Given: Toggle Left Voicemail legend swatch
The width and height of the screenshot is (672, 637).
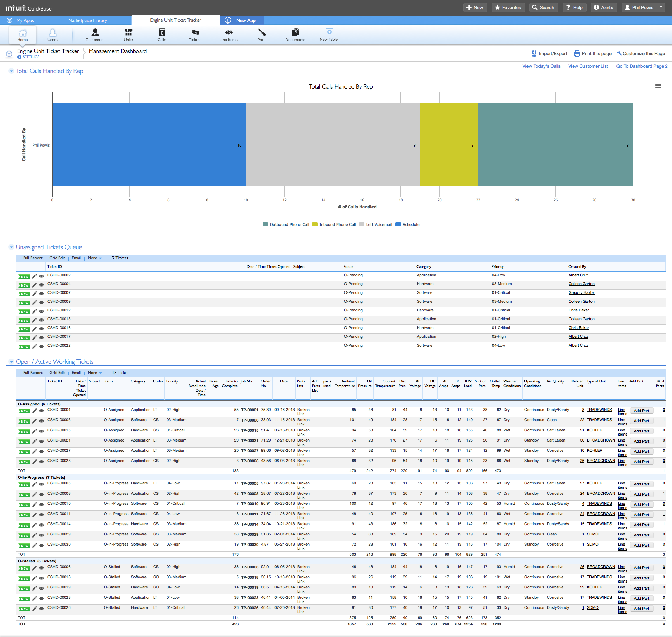Looking at the screenshot, I should [362, 224].
